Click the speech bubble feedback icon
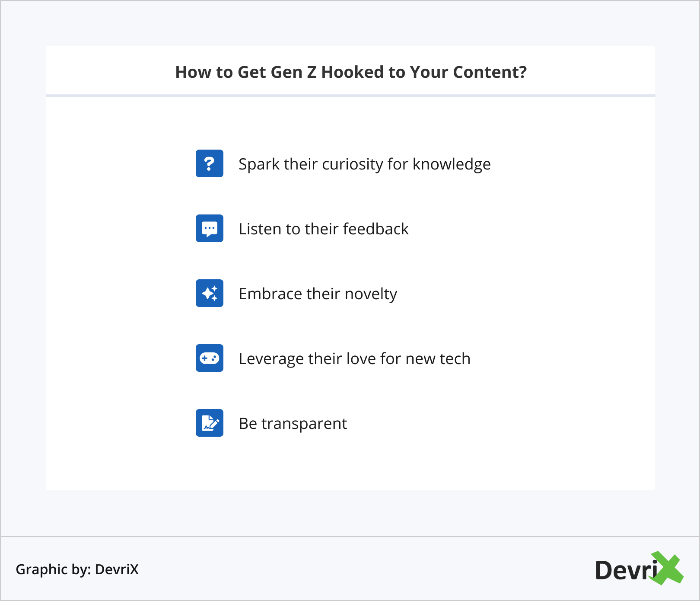700x601 pixels. pyautogui.click(x=210, y=228)
